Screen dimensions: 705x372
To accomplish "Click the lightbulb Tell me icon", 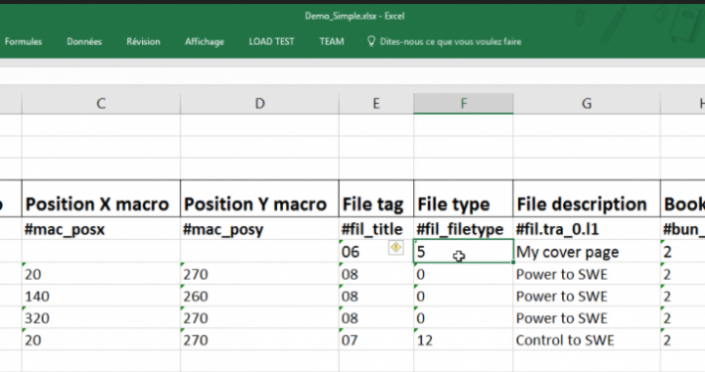I will (x=371, y=41).
